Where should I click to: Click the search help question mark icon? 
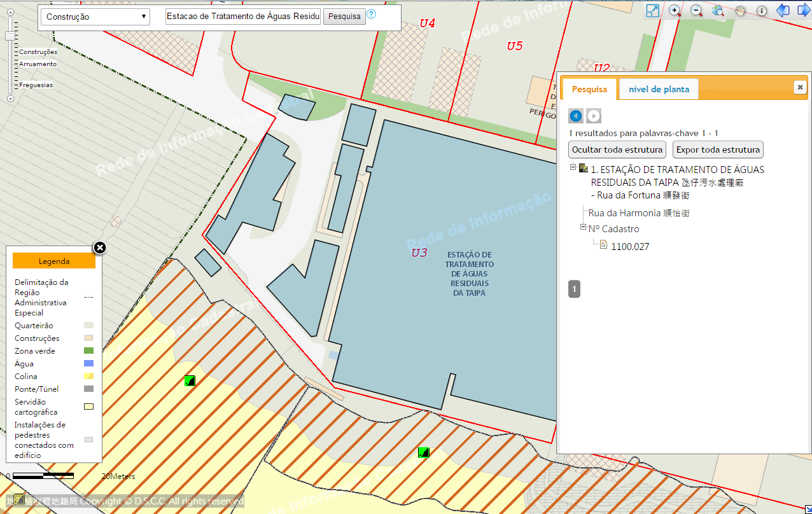(372, 15)
